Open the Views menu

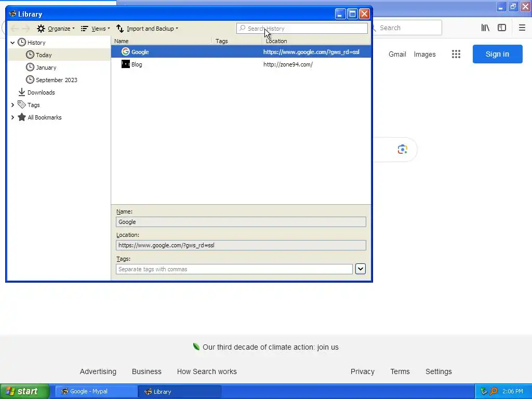tap(95, 29)
